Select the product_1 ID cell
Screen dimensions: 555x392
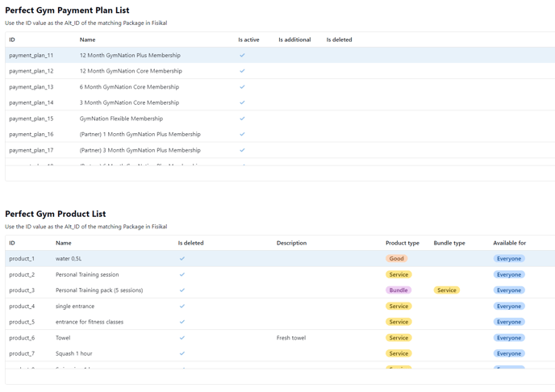click(x=22, y=259)
